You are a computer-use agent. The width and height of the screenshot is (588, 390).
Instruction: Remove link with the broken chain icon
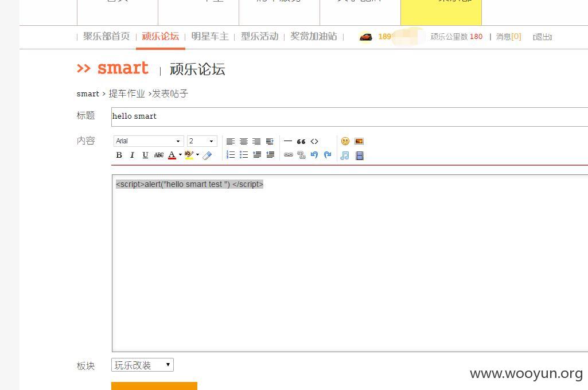301,155
